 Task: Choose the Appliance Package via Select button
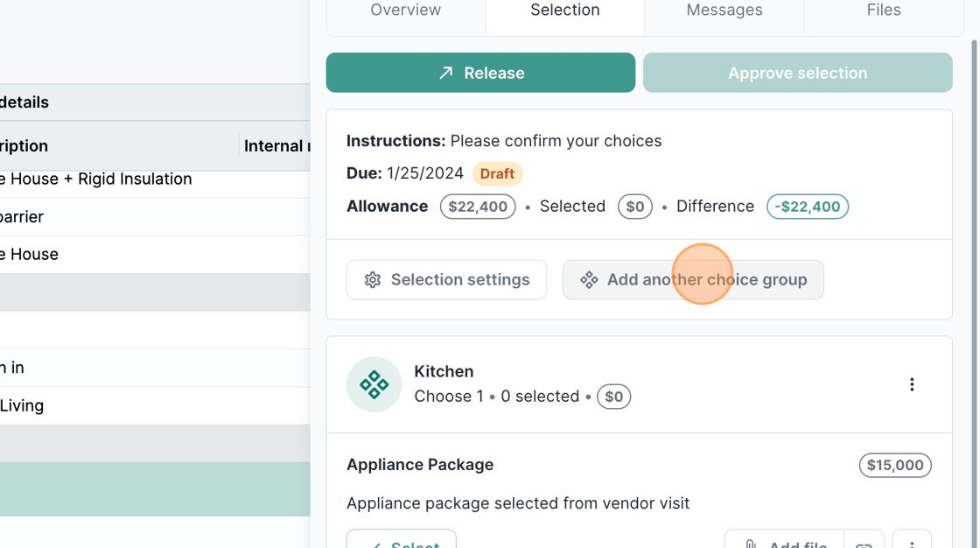[x=402, y=541]
